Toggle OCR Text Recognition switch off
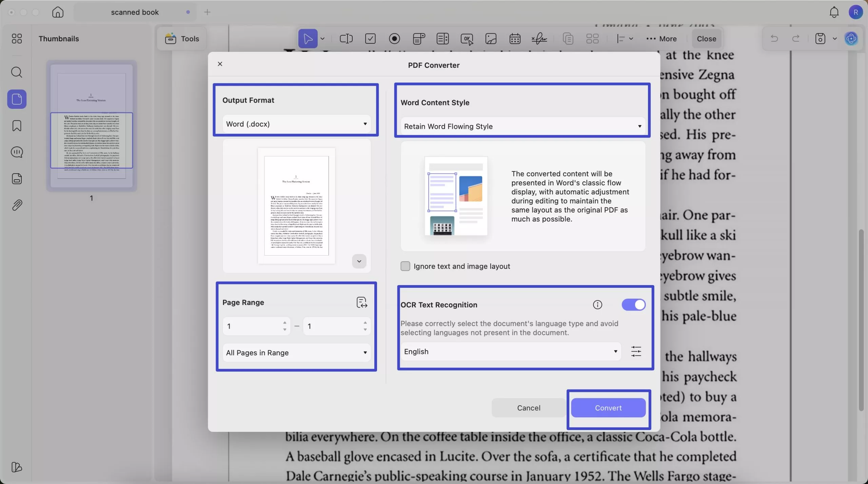The height and width of the screenshot is (484, 868). click(633, 305)
